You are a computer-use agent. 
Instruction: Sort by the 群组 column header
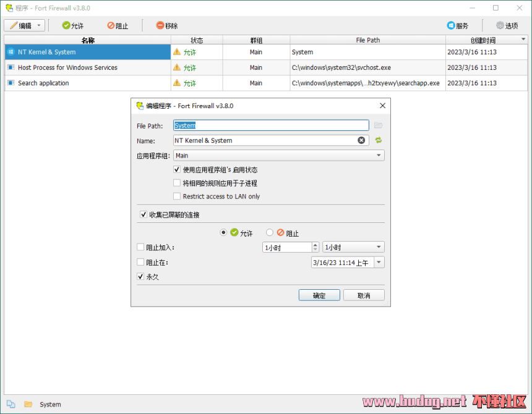tap(256, 40)
